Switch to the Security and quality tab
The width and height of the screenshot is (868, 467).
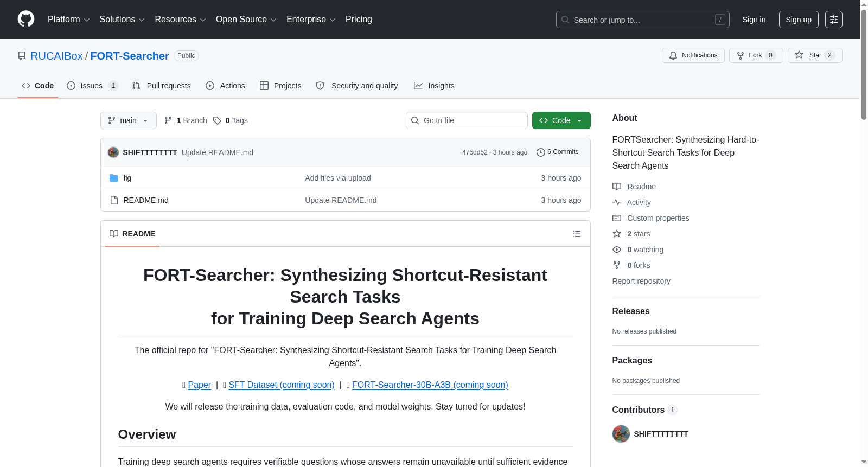point(357,86)
